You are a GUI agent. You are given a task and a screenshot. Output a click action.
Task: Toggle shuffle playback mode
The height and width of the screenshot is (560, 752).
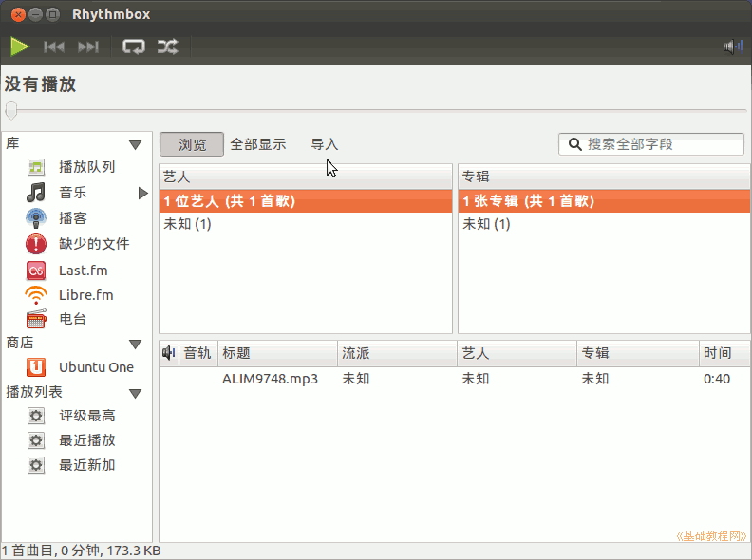click(167, 47)
